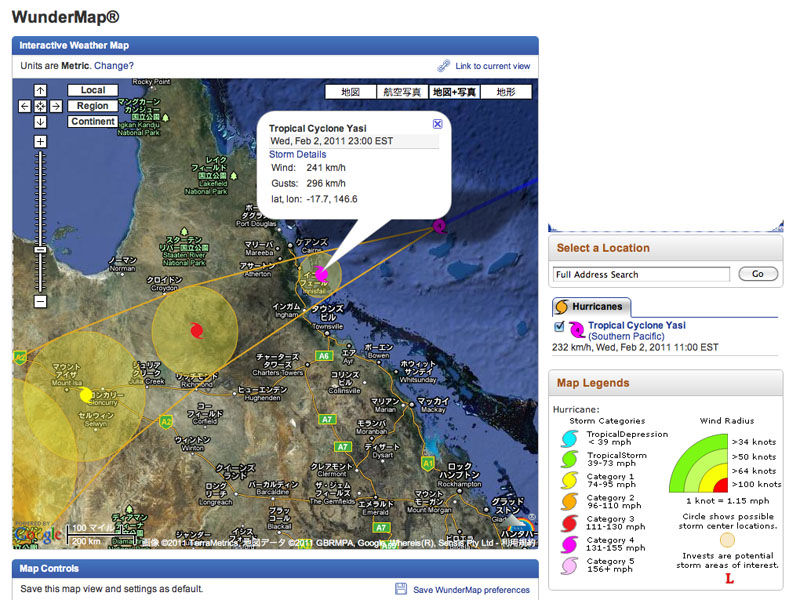Switch to 地形 terrain view
Image resolution: width=800 pixels, height=600 pixels.
[506, 92]
